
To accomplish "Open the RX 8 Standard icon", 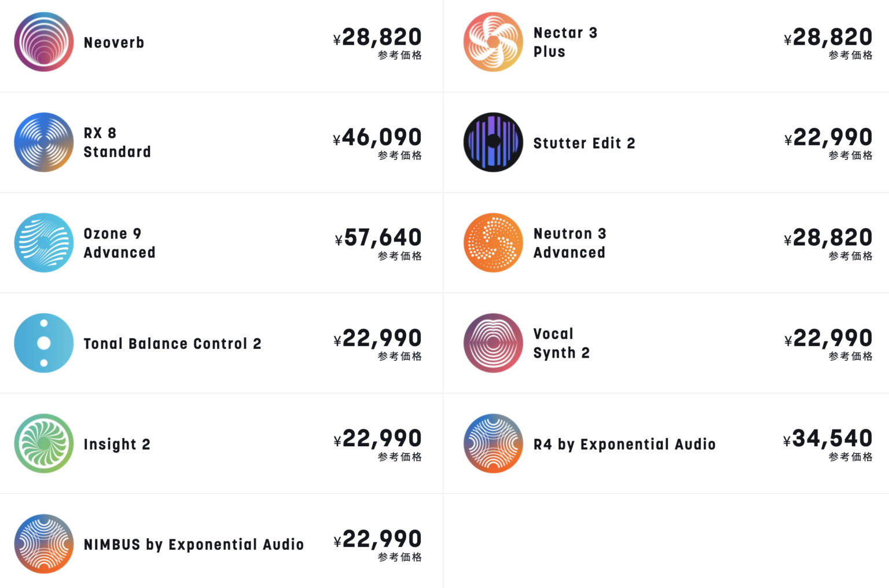I will click(x=44, y=142).
